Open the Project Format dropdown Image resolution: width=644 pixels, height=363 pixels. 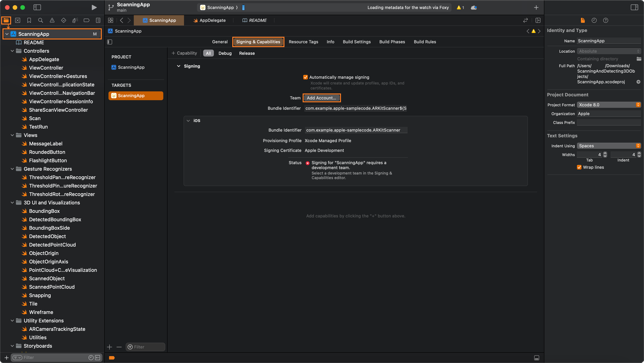point(609,105)
